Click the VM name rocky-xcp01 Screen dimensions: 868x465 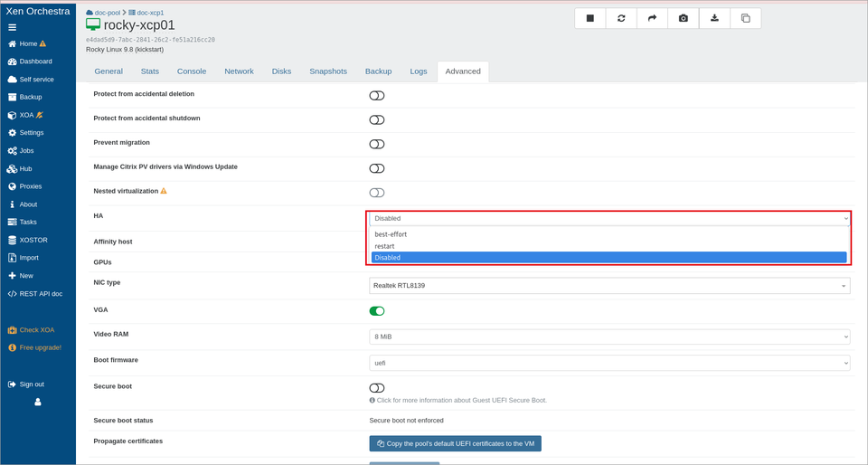click(x=139, y=25)
